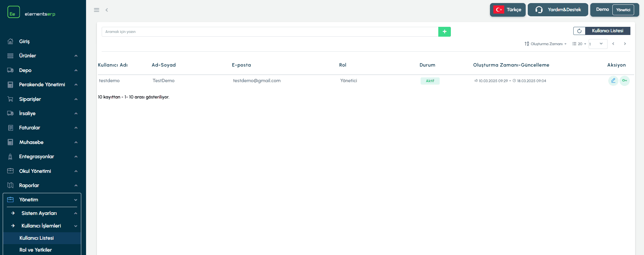Screen dimensions: 644x255
Task: Collapse the Yönetim menu chevron
Action: coord(75,200)
